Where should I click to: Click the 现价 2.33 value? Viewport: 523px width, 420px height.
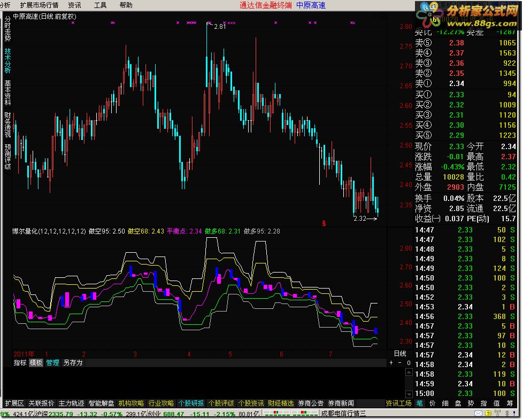[x=456, y=146]
